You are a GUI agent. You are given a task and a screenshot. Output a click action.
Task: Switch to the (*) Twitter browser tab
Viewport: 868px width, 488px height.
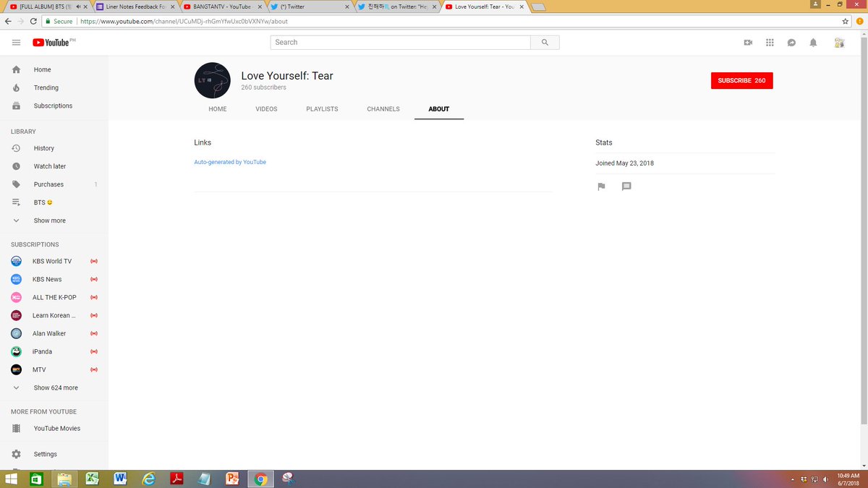point(309,7)
